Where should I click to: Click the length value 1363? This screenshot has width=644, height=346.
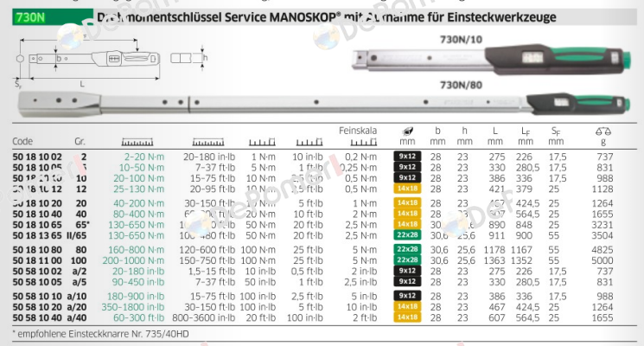pyautogui.click(x=494, y=260)
